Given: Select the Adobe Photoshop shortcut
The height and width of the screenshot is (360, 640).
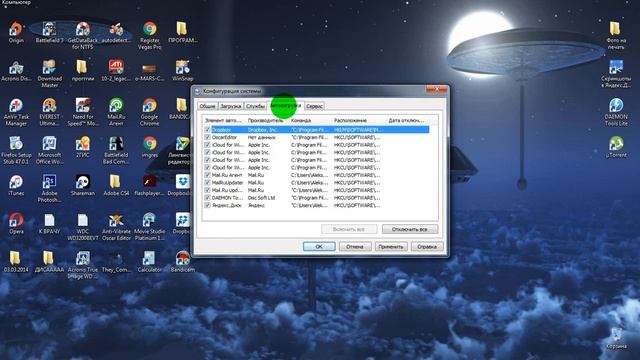Looking at the screenshot, I should [49, 189].
